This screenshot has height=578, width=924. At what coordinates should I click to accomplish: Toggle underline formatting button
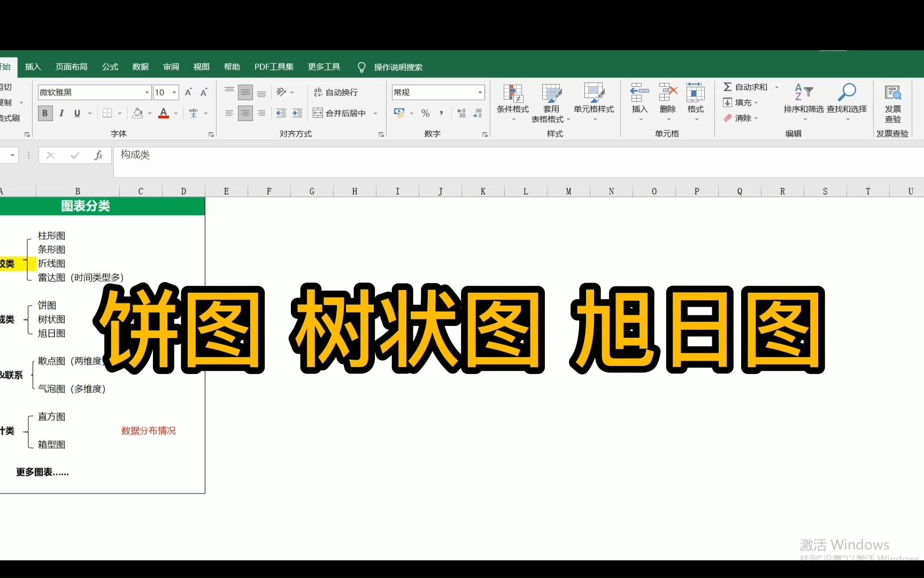(78, 113)
